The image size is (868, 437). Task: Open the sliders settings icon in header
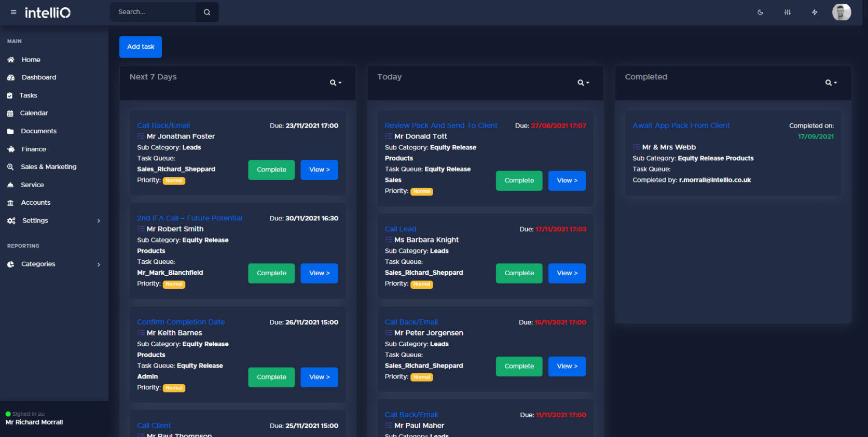tap(787, 12)
